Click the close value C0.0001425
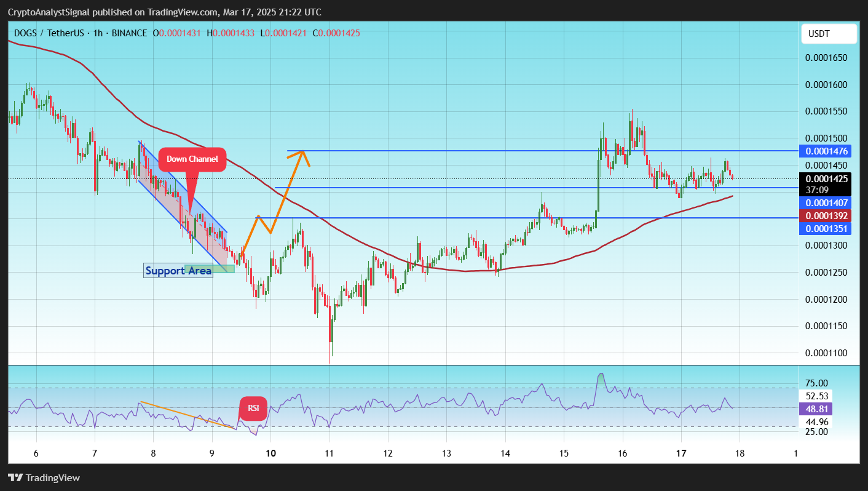Image resolution: width=868 pixels, height=491 pixels. pos(336,33)
